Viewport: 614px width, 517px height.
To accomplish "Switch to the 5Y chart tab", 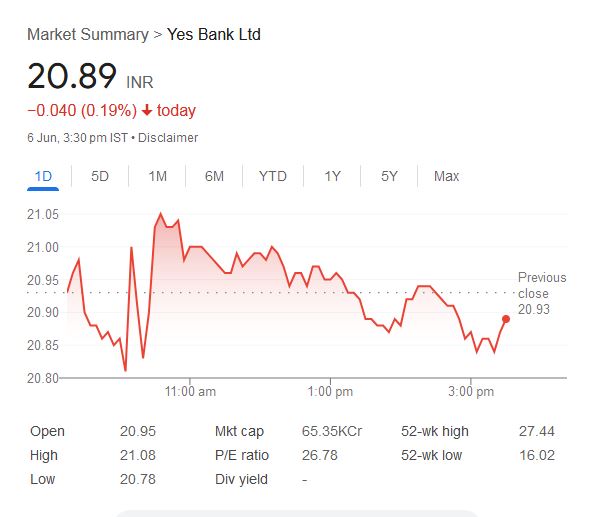I will pos(389,176).
